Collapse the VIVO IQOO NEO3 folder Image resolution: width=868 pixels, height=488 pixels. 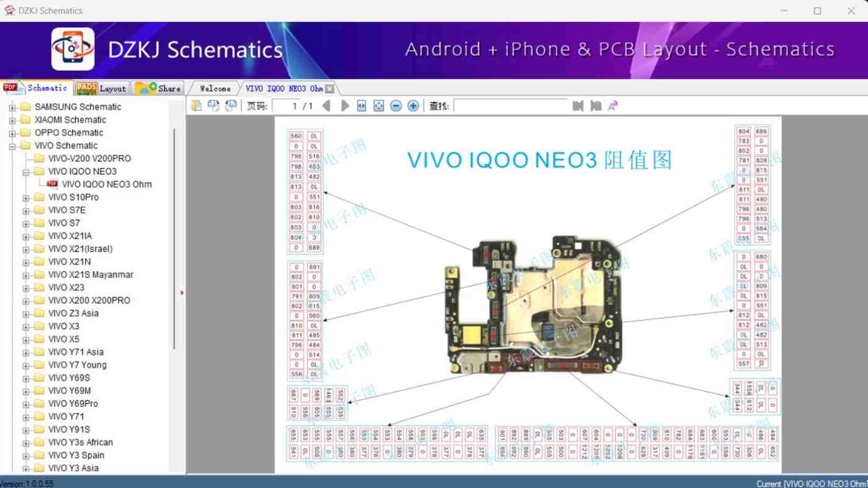26,172
